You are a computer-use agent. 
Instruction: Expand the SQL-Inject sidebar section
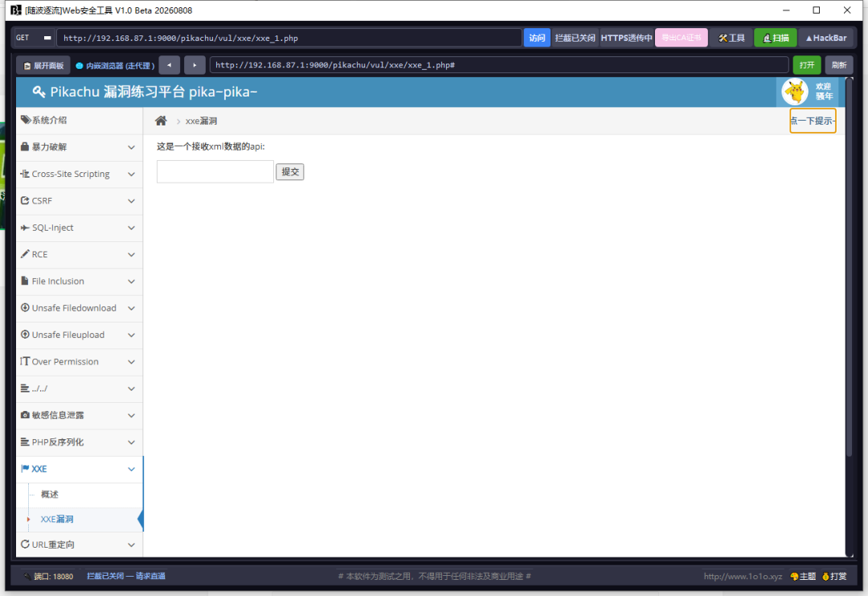point(79,228)
